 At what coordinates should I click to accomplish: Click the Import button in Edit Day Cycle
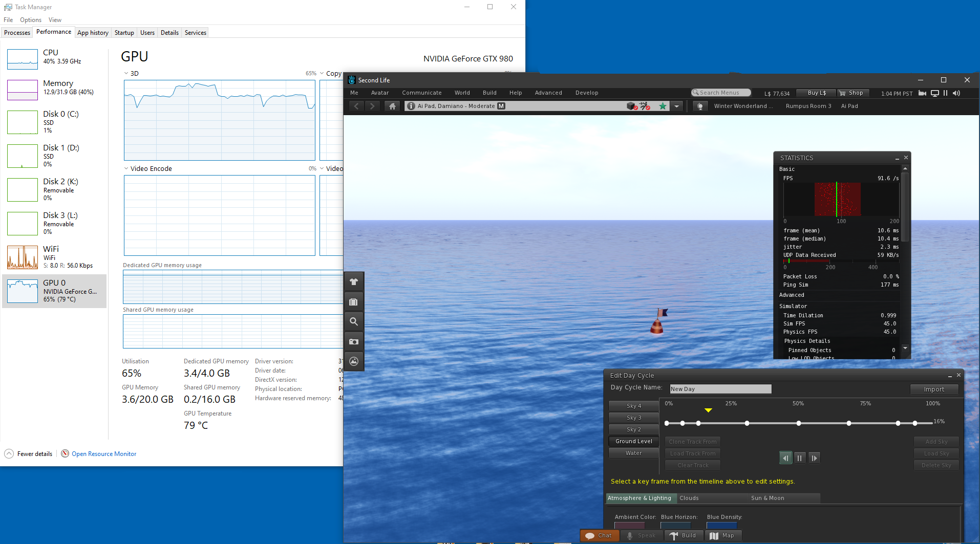(x=934, y=389)
